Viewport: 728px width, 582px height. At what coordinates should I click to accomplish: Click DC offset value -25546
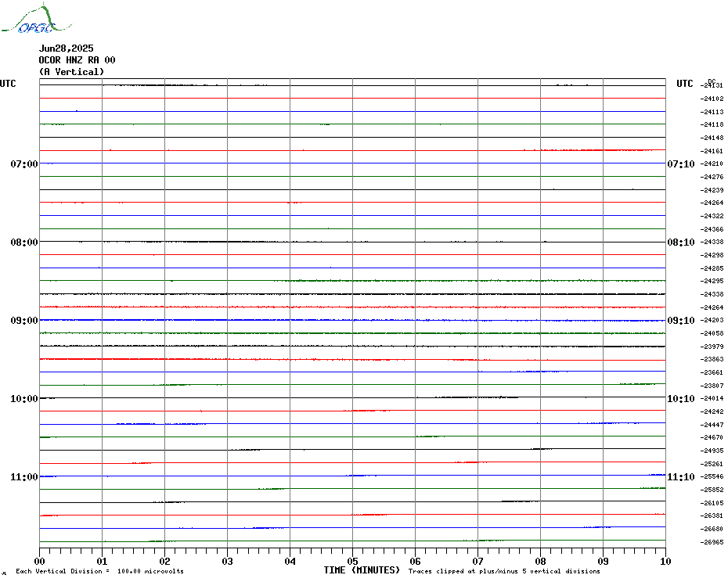[x=712, y=476]
